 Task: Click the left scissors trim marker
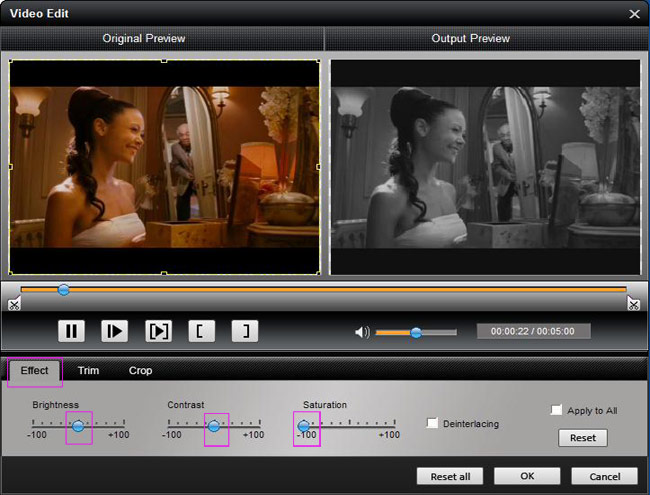point(13,304)
